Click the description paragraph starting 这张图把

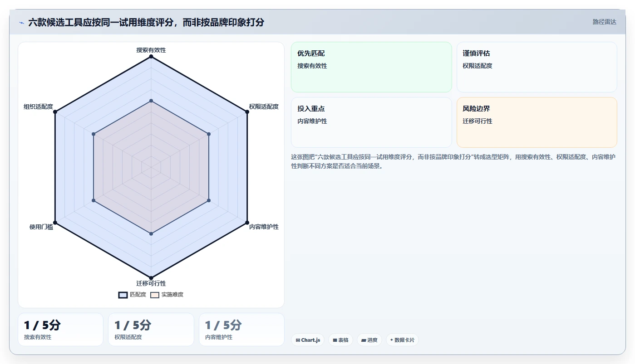pyautogui.click(x=453, y=161)
